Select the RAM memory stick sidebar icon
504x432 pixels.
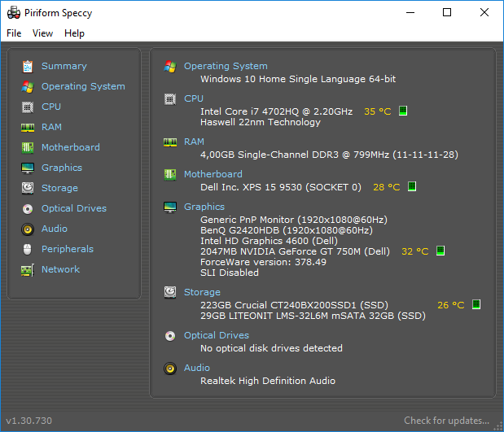pyautogui.click(x=28, y=127)
